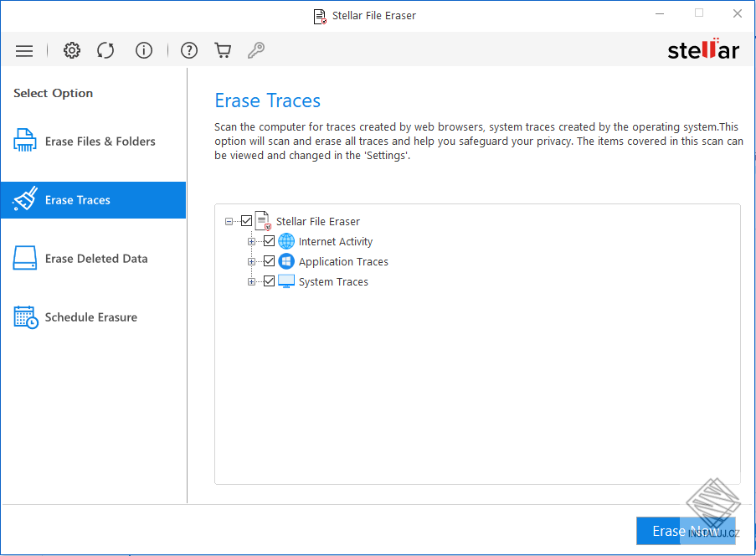Click the Erase Traces heading text
The image size is (756, 556).
268,100
